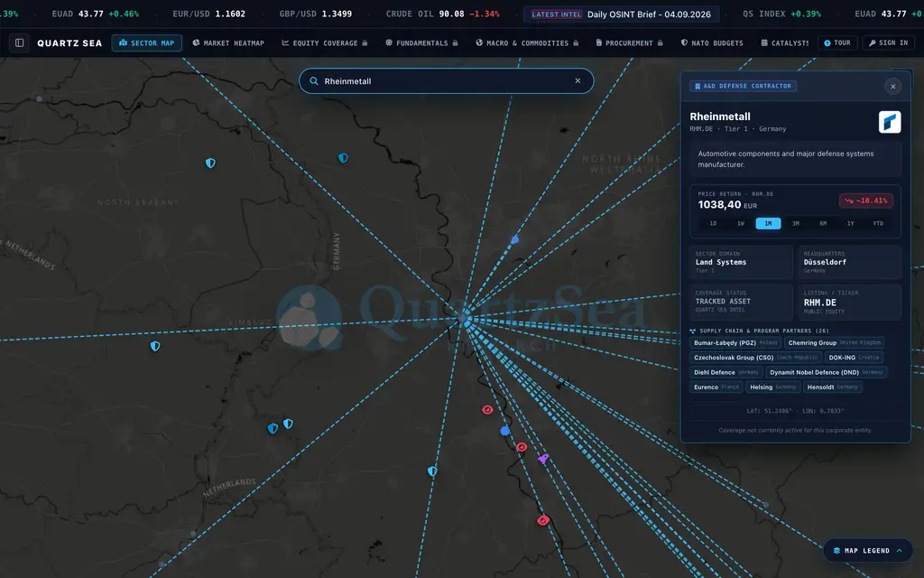Viewport: 924px width, 578px height.
Task: Open the NATO Budgets tab
Action: coord(712,43)
